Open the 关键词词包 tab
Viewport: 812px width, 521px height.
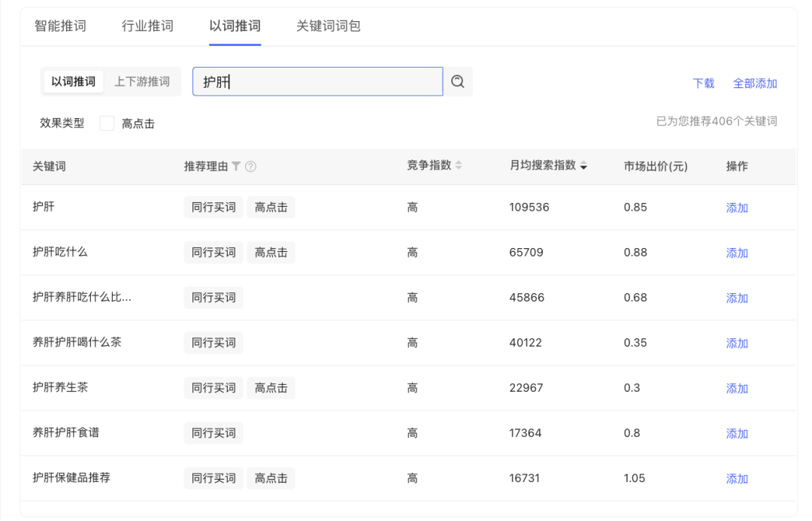pyautogui.click(x=329, y=26)
